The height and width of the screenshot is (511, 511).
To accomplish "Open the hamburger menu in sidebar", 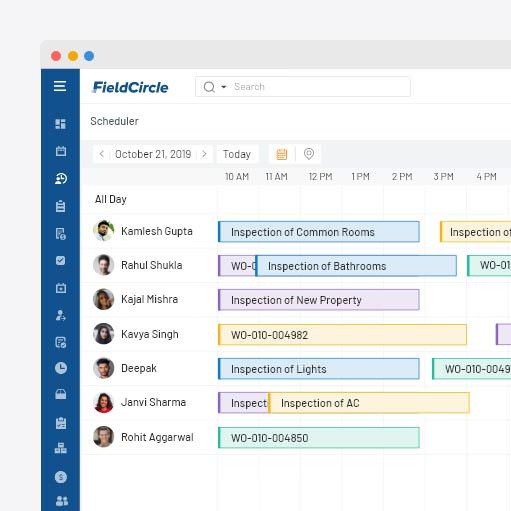I will point(60,86).
